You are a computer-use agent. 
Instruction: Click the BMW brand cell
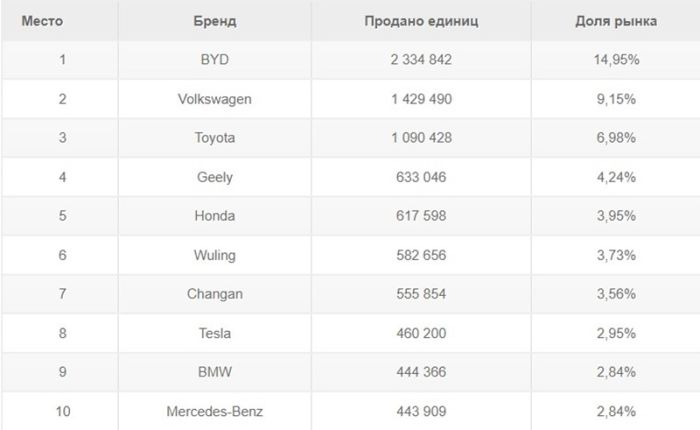click(215, 372)
